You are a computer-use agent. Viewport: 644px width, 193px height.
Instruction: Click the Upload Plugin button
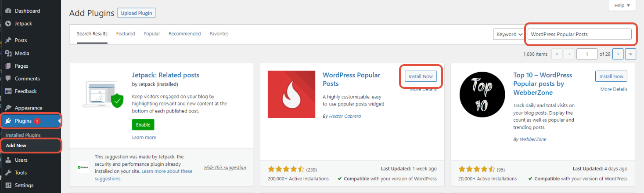(137, 13)
